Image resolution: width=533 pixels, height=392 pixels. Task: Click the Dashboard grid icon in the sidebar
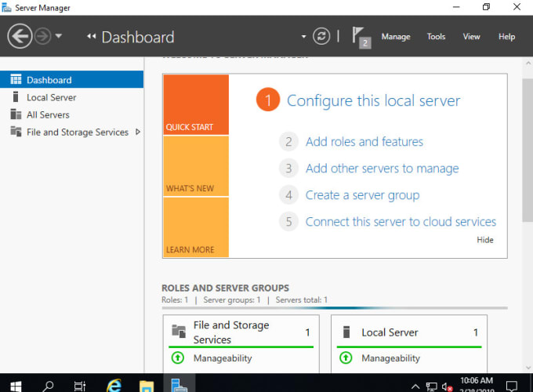click(x=16, y=79)
